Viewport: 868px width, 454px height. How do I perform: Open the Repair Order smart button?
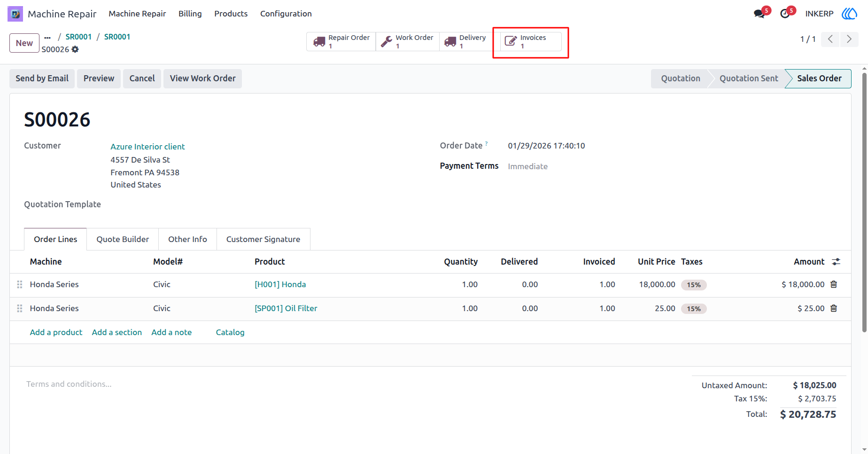click(341, 42)
